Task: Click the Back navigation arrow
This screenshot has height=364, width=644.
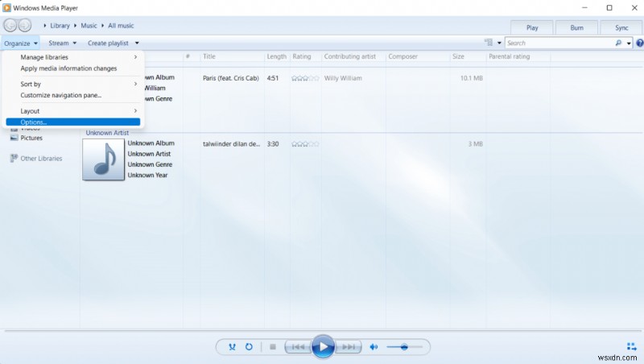Action: click(x=10, y=27)
